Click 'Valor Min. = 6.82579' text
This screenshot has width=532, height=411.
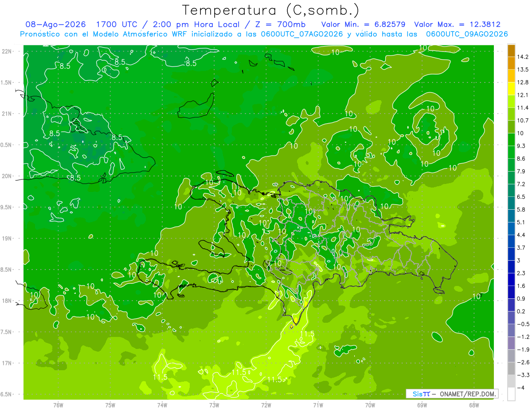pyautogui.click(x=363, y=25)
